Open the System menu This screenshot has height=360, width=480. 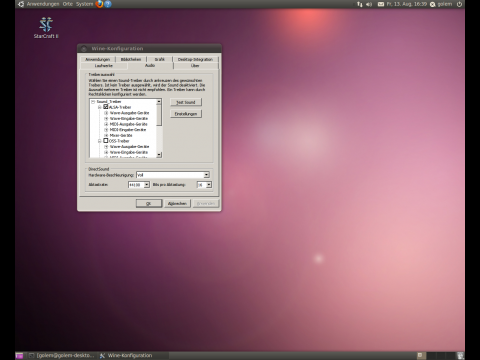pos(84,4)
